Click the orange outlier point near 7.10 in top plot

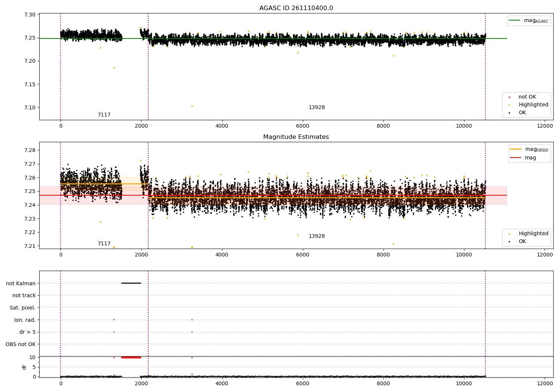[192, 106]
